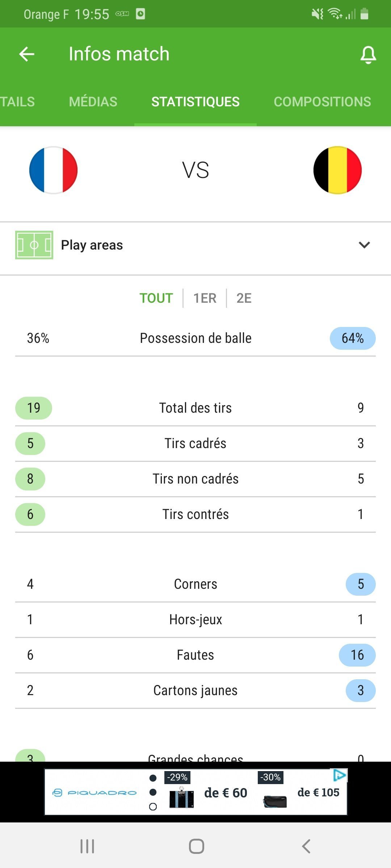Tap Android back navigation chevron
This screenshot has width=391, height=868.
pyautogui.click(x=306, y=846)
